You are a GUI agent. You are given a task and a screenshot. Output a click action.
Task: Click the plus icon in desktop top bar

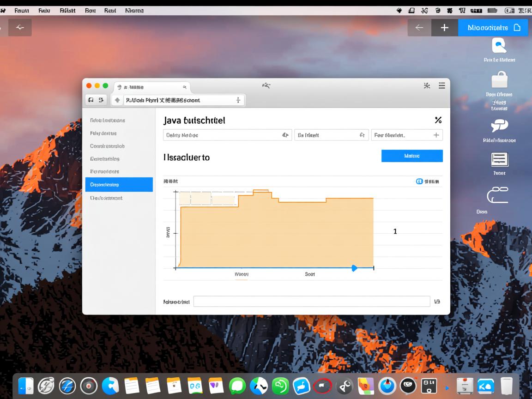444,28
